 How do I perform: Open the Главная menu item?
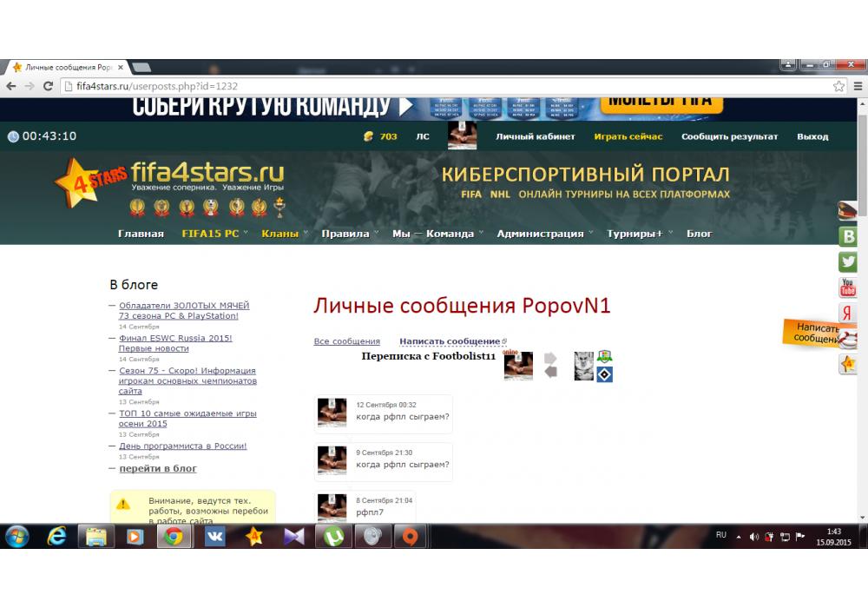click(141, 234)
